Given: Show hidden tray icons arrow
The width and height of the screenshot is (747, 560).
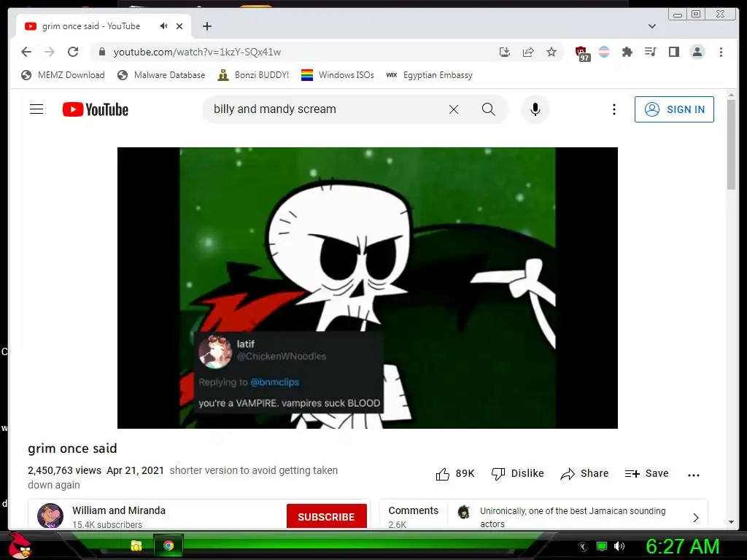Looking at the screenshot, I should (x=583, y=546).
